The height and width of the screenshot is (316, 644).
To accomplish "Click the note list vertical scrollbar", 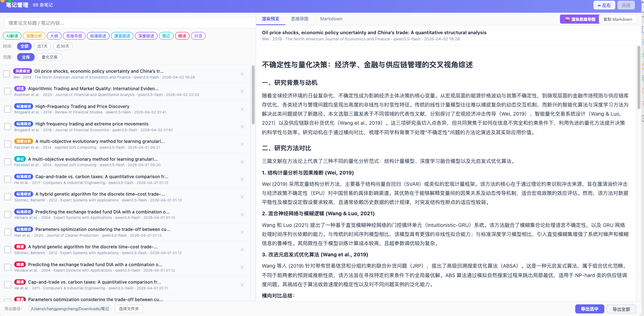I will (x=253, y=95).
